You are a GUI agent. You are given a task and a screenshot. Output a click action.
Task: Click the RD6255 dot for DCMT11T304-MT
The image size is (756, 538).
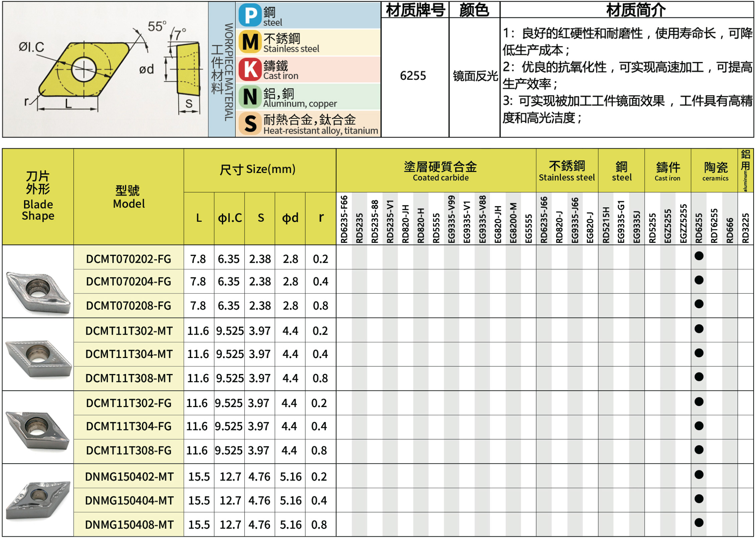coord(699,353)
